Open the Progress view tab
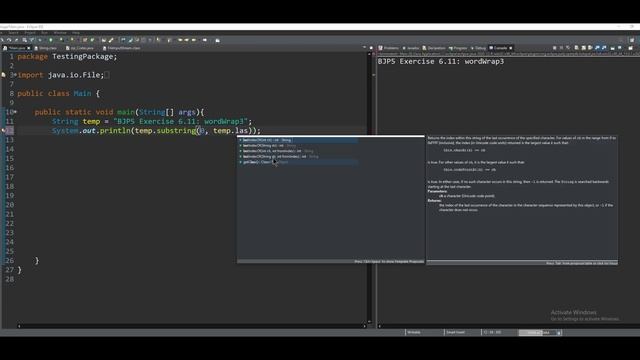Screen dimensions: 640x360 458,48
